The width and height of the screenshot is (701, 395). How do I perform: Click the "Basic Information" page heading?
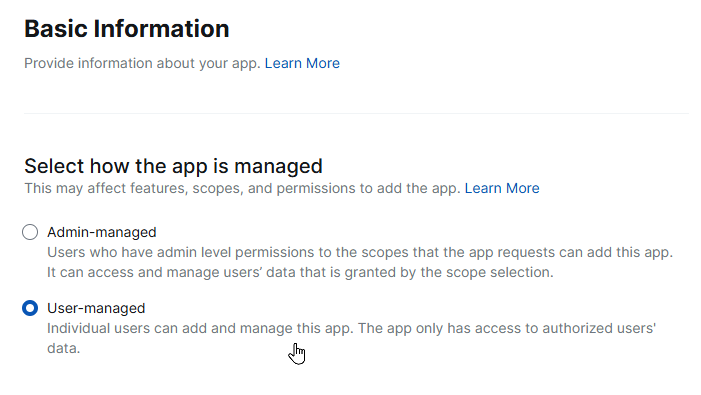(x=127, y=29)
